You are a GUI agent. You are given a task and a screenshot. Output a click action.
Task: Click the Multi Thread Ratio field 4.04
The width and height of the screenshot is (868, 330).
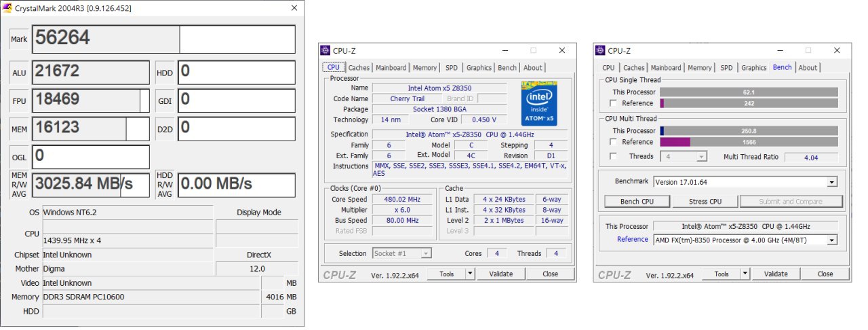pos(811,157)
